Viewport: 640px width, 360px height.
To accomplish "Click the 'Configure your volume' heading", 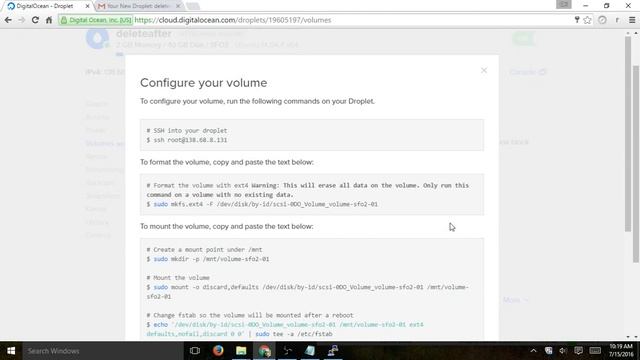I will (203, 83).
